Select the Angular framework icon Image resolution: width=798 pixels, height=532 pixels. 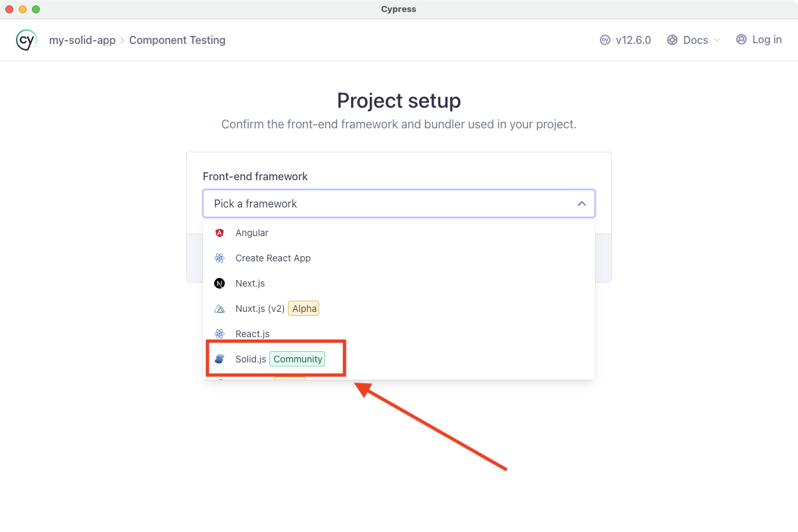click(x=219, y=233)
